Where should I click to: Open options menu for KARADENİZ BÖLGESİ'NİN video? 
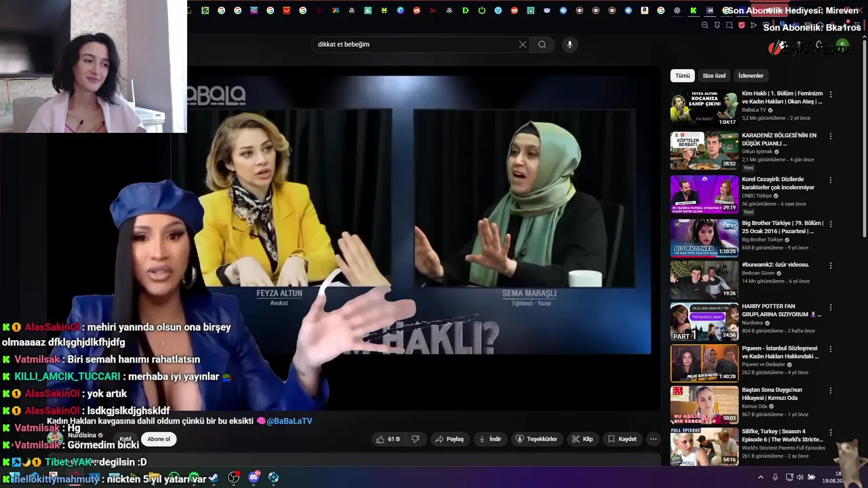pos(831,136)
